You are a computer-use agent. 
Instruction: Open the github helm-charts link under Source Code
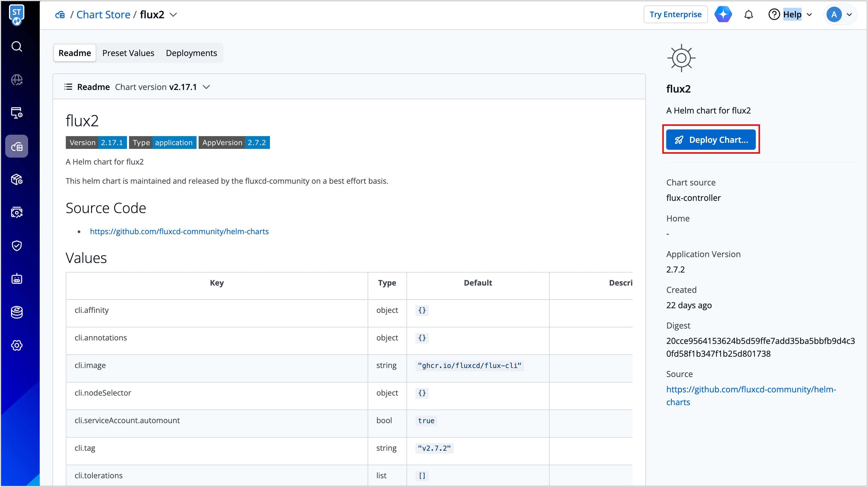(179, 231)
